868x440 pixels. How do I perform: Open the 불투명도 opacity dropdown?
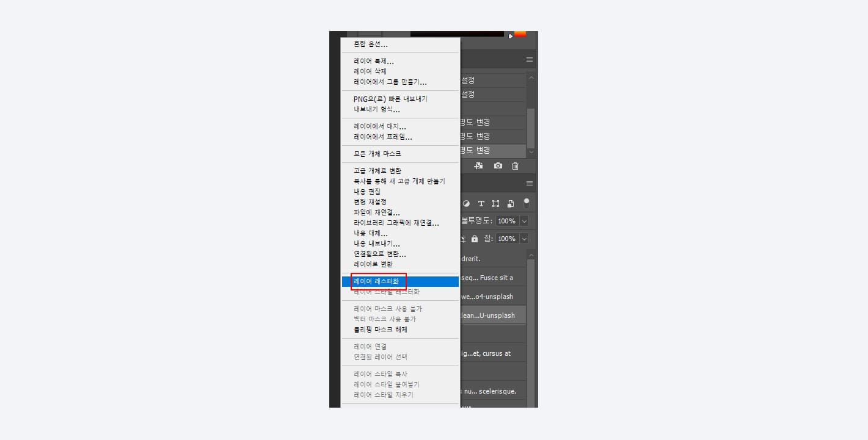point(523,220)
